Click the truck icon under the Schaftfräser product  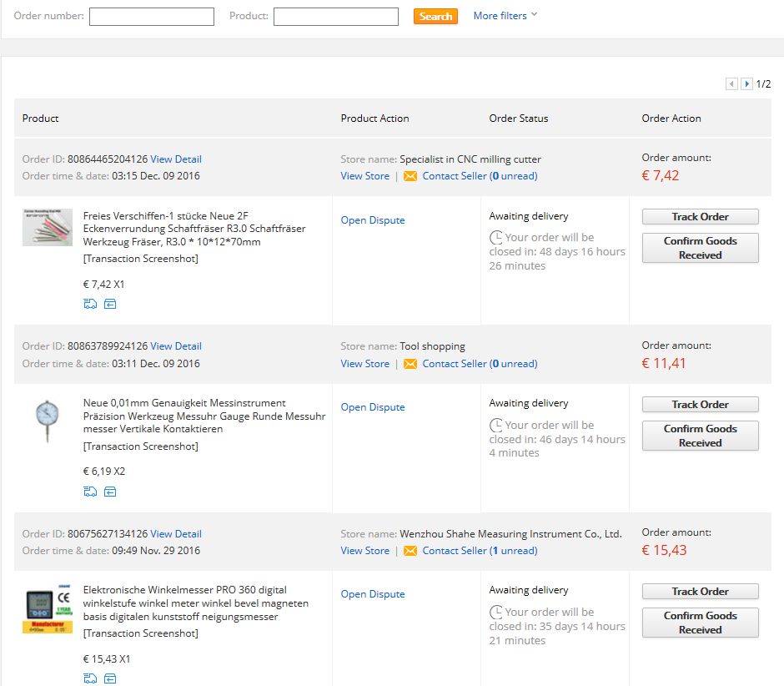point(90,304)
